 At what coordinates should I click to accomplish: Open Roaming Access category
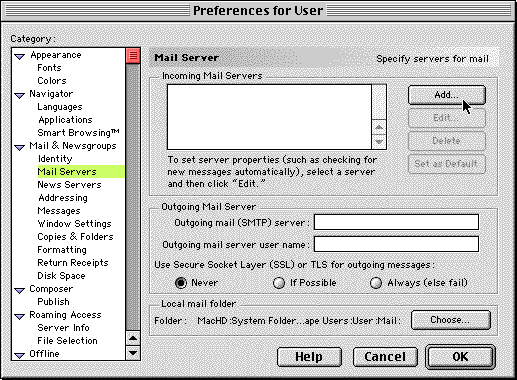point(65,315)
